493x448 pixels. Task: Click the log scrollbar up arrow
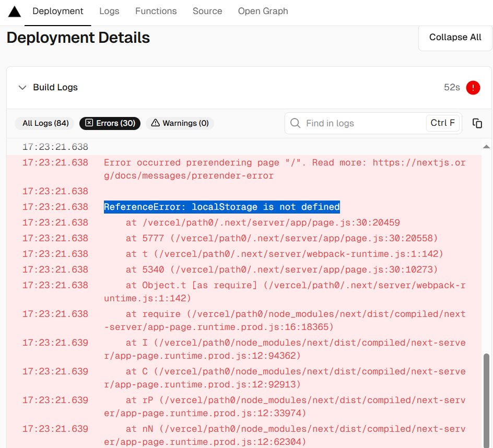(486, 147)
